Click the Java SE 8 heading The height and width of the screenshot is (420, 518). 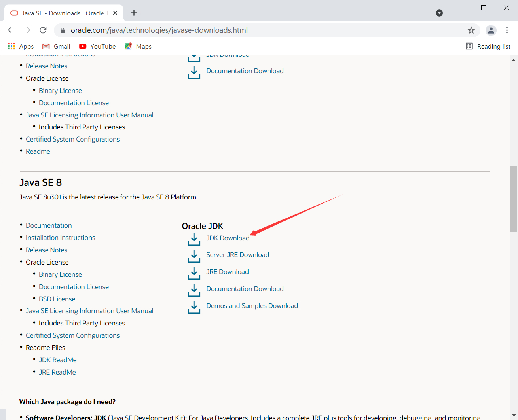click(41, 182)
